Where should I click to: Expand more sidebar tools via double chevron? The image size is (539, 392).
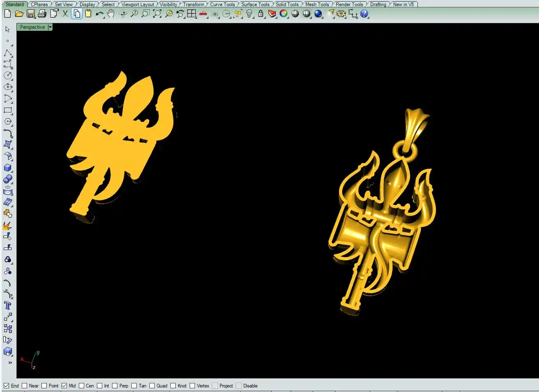coord(10,362)
